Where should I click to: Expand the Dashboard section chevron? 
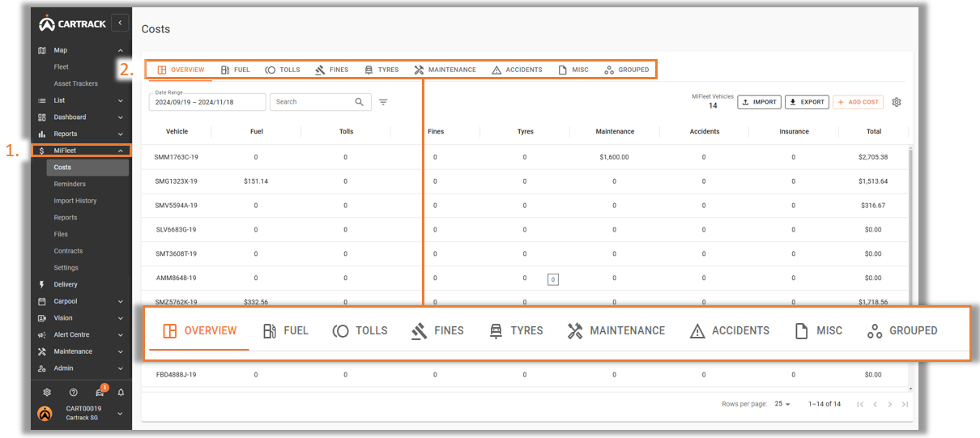121,117
